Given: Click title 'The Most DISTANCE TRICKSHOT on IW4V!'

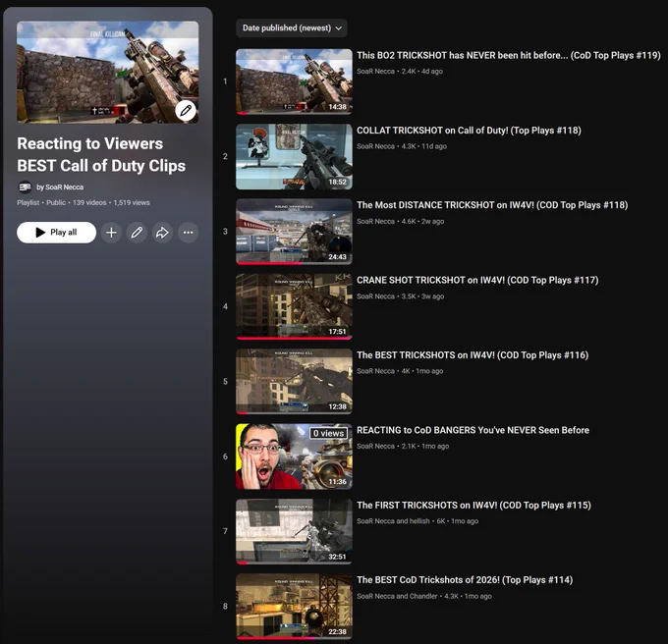Looking at the screenshot, I should tap(492, 205).
